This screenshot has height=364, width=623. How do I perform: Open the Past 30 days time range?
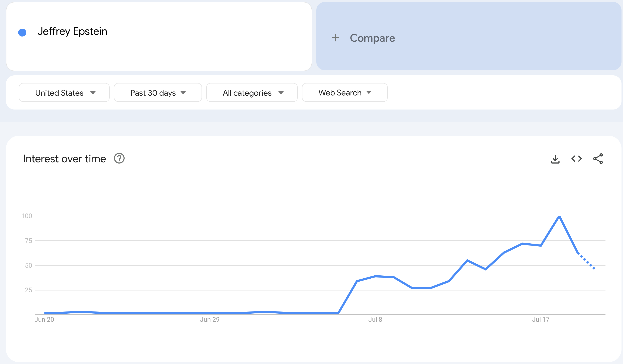(158, 93)
